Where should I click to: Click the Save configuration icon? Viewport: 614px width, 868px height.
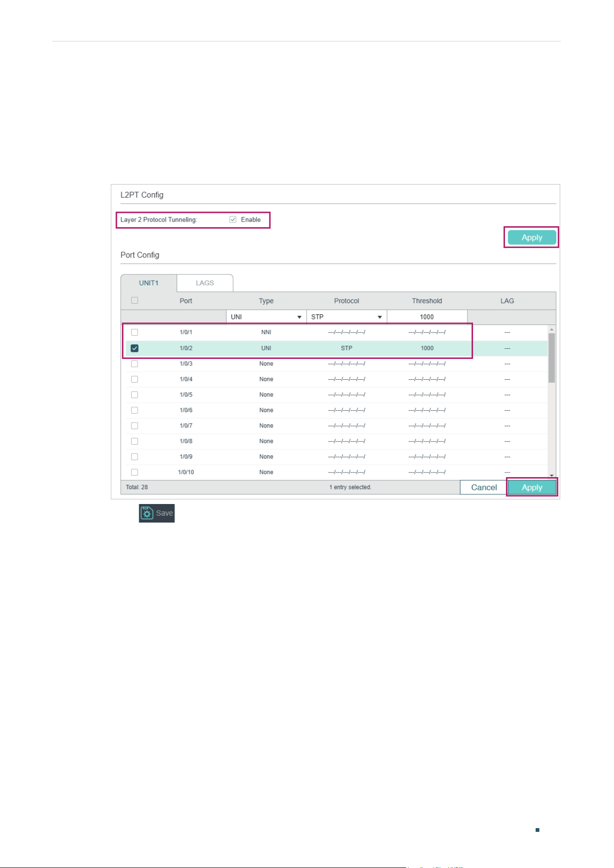[157, 513]
